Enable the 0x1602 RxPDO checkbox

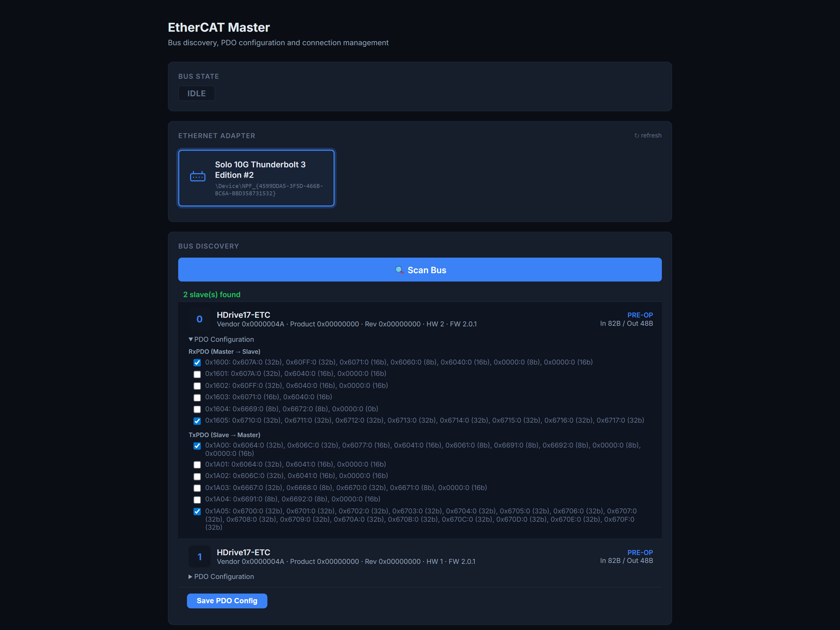197,386
